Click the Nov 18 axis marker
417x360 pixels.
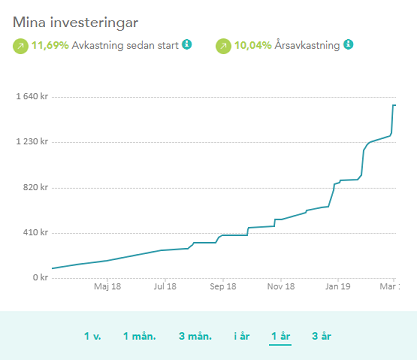pos(281,286)
